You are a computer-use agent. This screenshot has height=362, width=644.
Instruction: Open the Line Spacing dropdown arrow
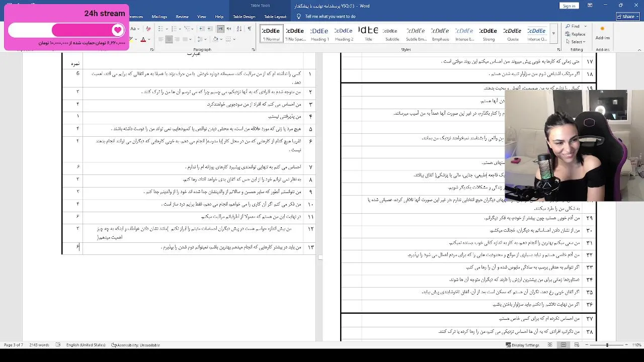pos(205,39)
